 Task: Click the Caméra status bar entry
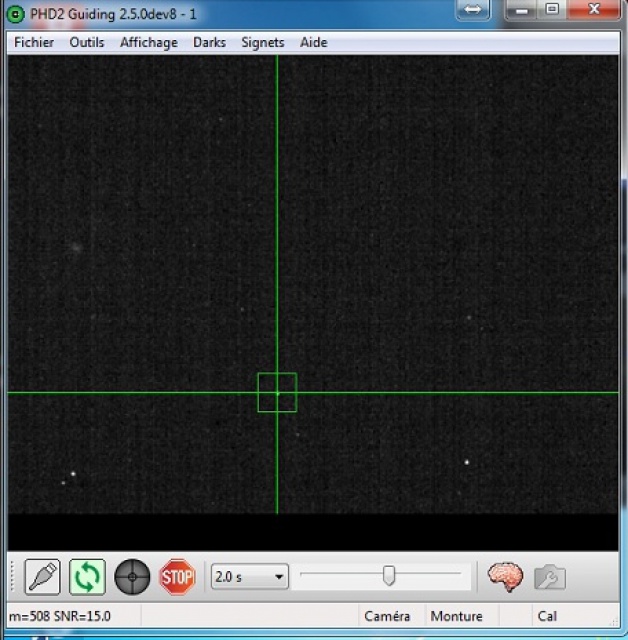point(387,616)
